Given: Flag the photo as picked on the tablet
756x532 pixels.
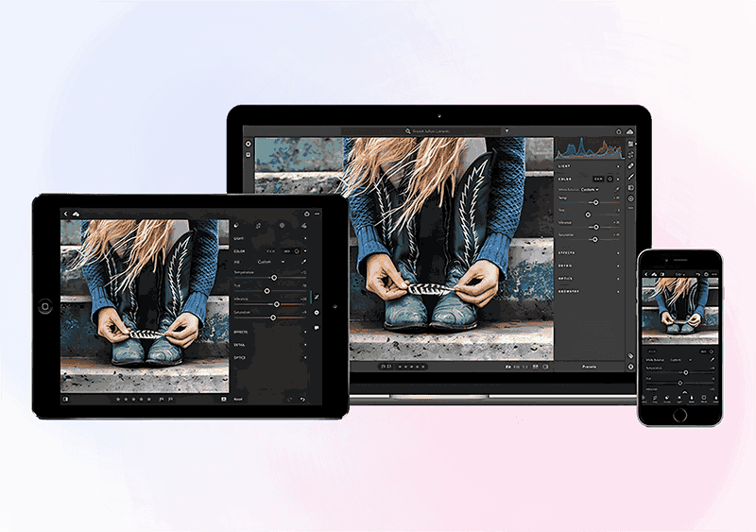Looking at the screenshot, I should tap(161, 399).
